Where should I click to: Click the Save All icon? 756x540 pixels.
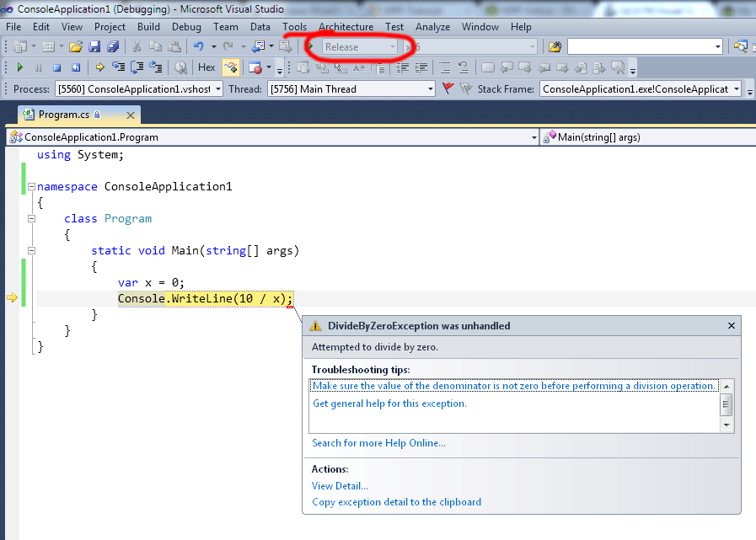click(113, 47)
